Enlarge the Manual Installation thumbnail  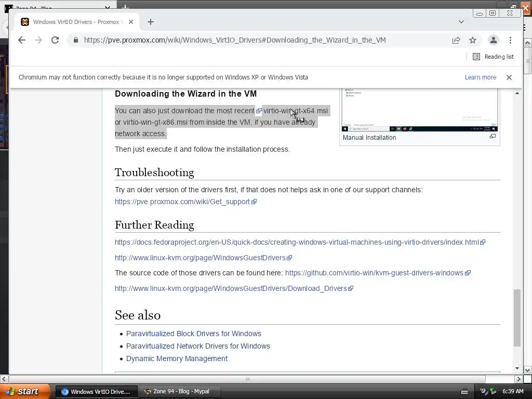pos(493,137)
